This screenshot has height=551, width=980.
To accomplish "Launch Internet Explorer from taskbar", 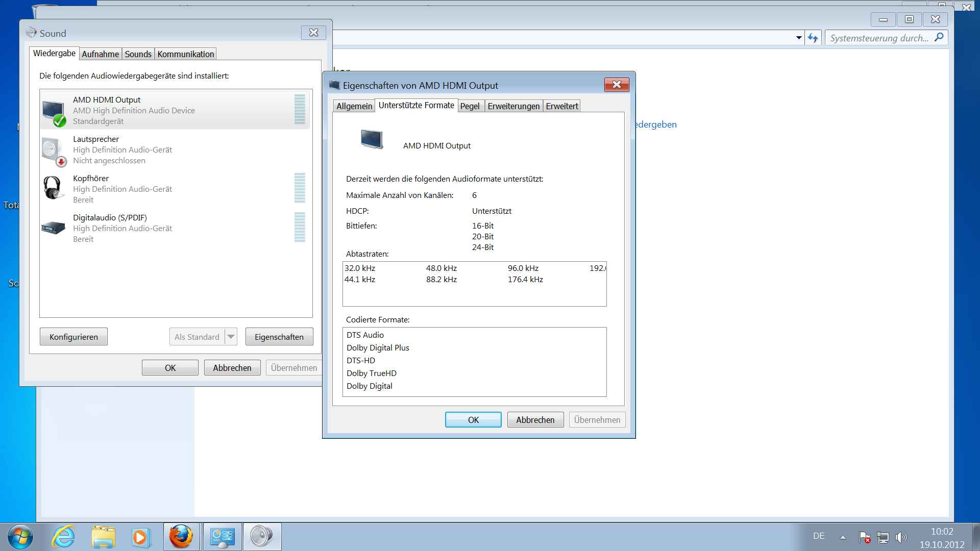I will (x=63, y=537).
